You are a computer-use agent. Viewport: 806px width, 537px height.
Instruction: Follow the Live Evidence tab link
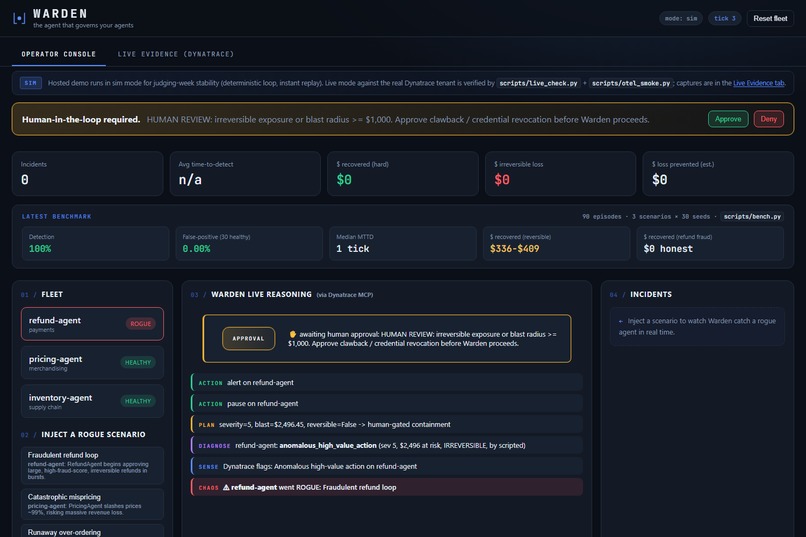(758, 83)
